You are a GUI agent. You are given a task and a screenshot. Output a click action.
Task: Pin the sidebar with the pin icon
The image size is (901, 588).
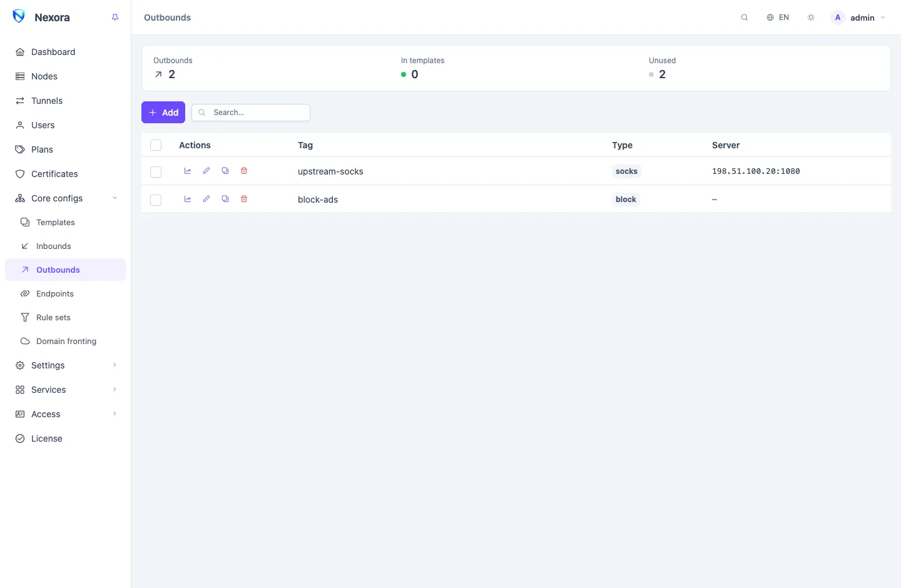coord(115,18)
